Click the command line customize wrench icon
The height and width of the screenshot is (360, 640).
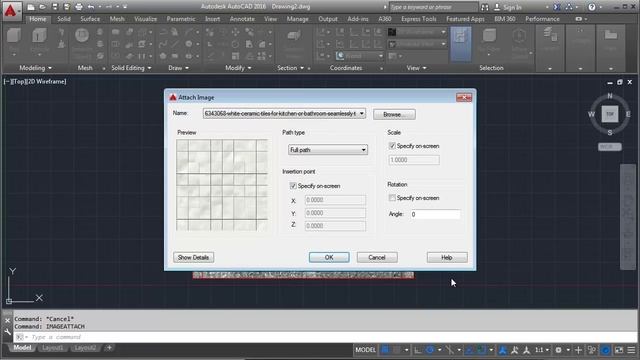8,332
